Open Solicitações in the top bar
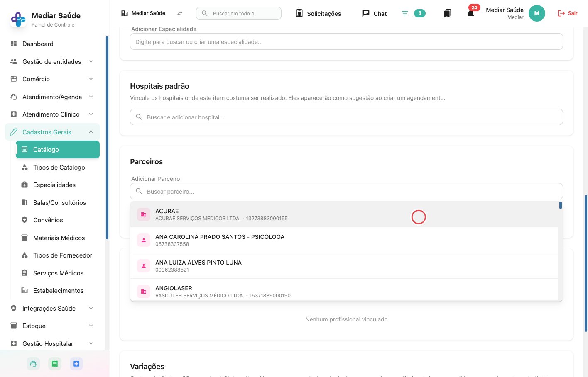Image resolution: width=588 pixels, height=377 pixels. [x=318, y=13]
